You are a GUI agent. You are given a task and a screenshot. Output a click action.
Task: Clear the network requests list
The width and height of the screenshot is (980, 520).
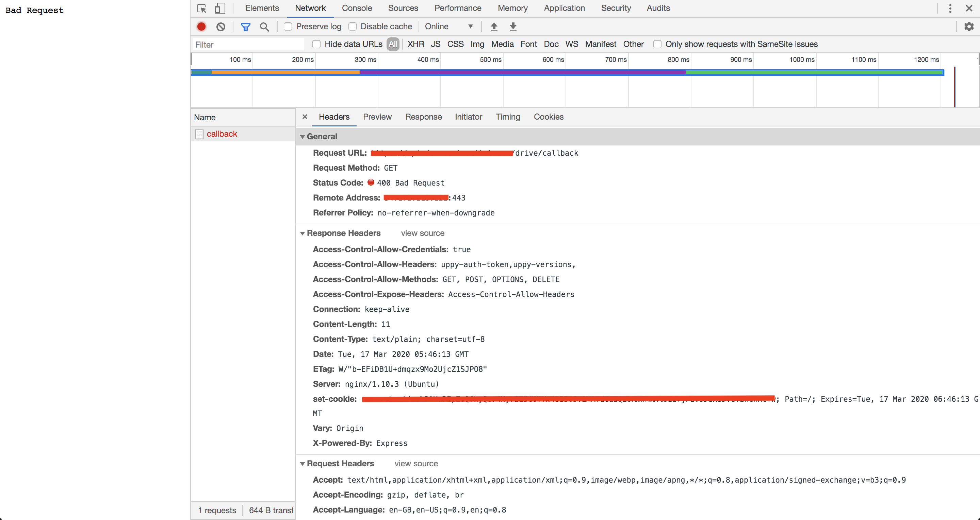click(x=220, y=26)
